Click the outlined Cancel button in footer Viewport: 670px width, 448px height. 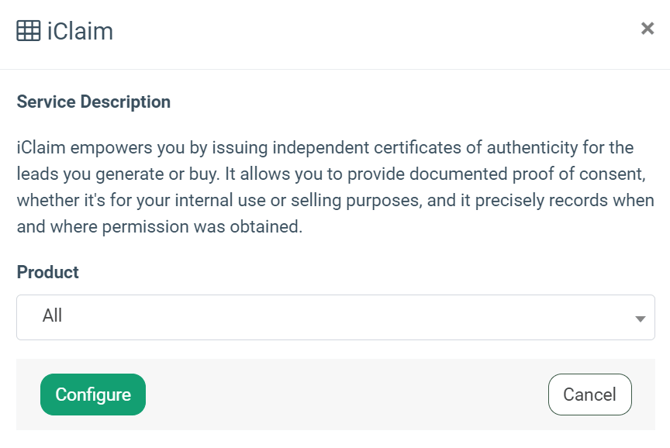coord(589,395)
